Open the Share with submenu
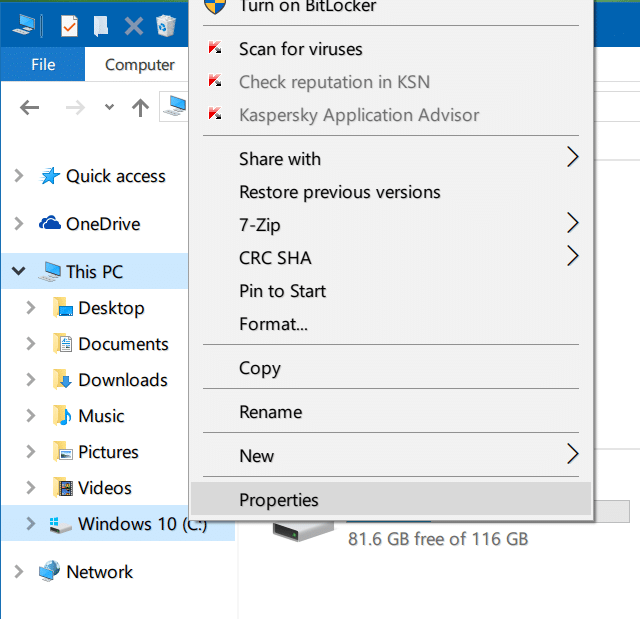 click(391, 159)
